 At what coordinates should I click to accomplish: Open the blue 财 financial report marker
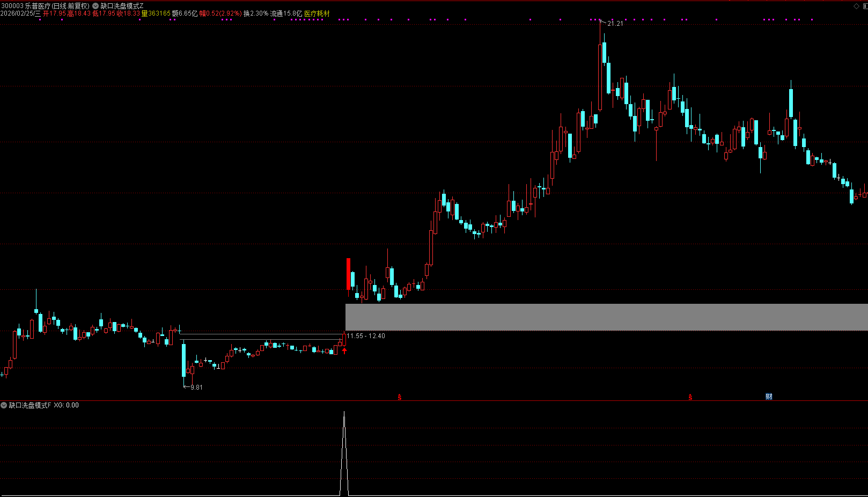tap(769, 397)
